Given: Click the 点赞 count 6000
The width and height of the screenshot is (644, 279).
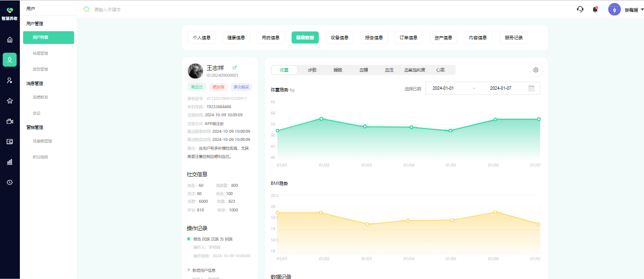Looking at the screenshot, I should click(x=203, y=201).
